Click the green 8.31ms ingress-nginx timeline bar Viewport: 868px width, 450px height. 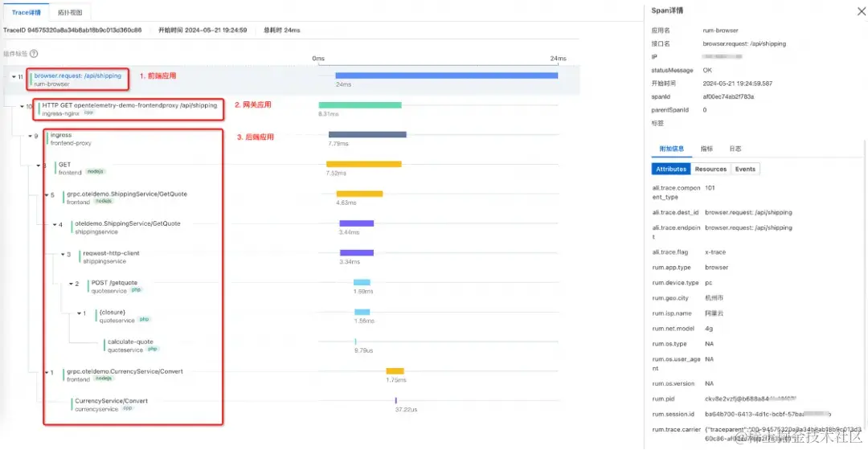[x=360, y=104]
